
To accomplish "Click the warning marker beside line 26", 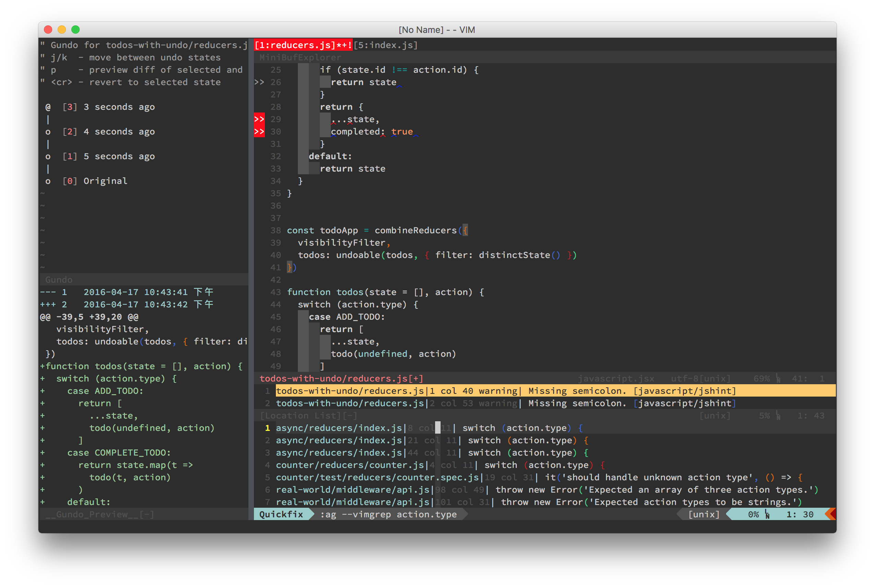I will (x=259, y=82).
